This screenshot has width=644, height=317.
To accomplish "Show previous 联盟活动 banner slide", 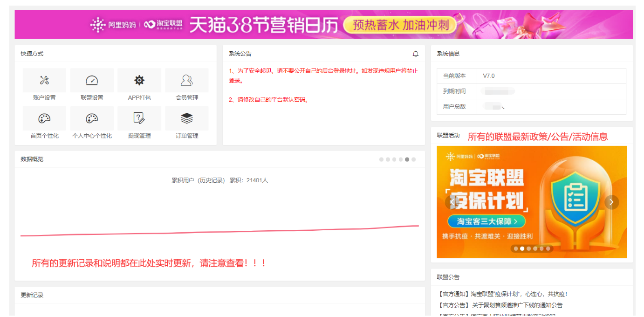I will pos(452,202).
